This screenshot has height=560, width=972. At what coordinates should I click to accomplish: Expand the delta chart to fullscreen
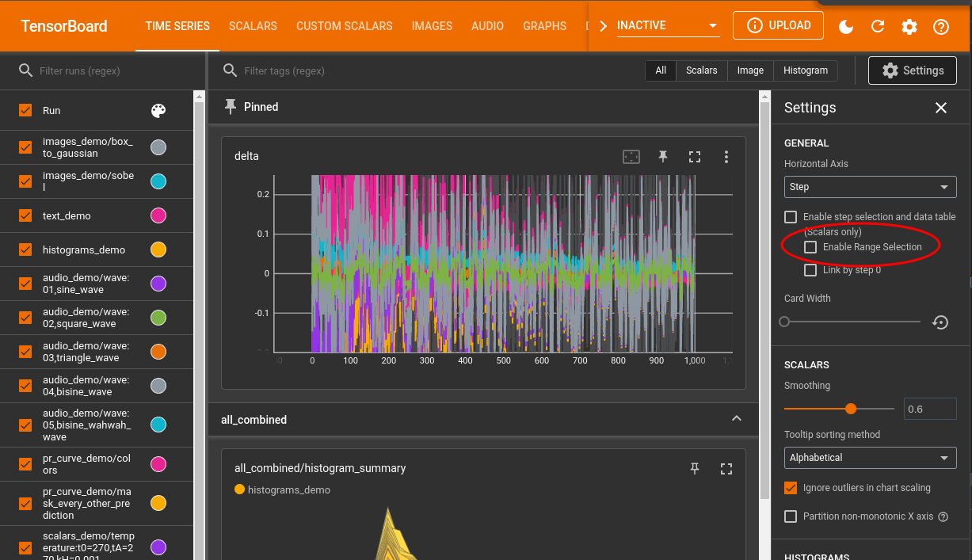click(x=695, y=156)
